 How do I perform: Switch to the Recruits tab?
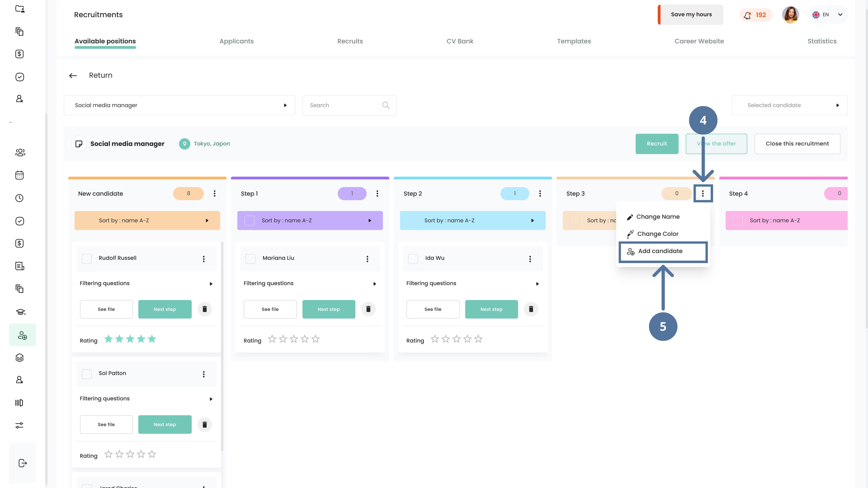pyautogui.click(x=350, y=41)
